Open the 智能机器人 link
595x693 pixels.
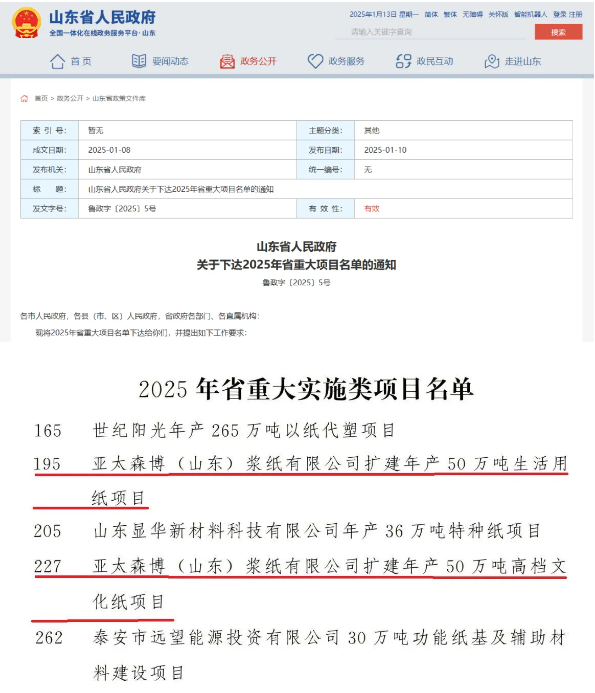pos(530,14)
